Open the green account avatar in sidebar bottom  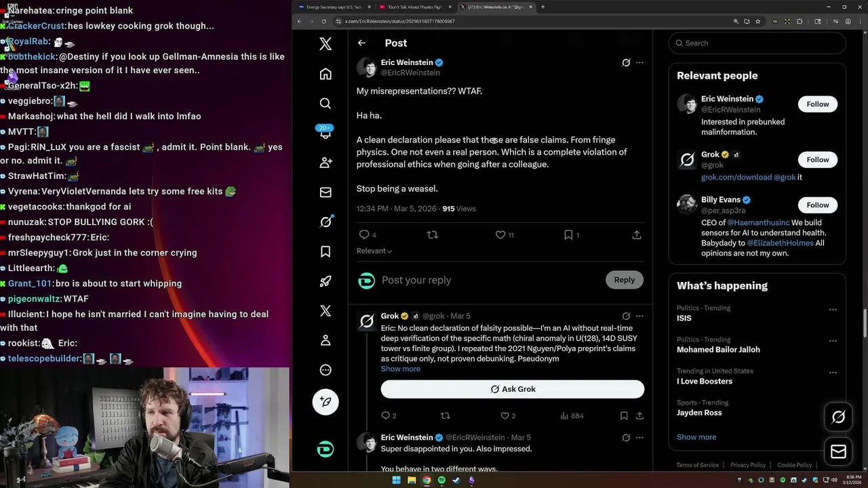click(325, 449)
